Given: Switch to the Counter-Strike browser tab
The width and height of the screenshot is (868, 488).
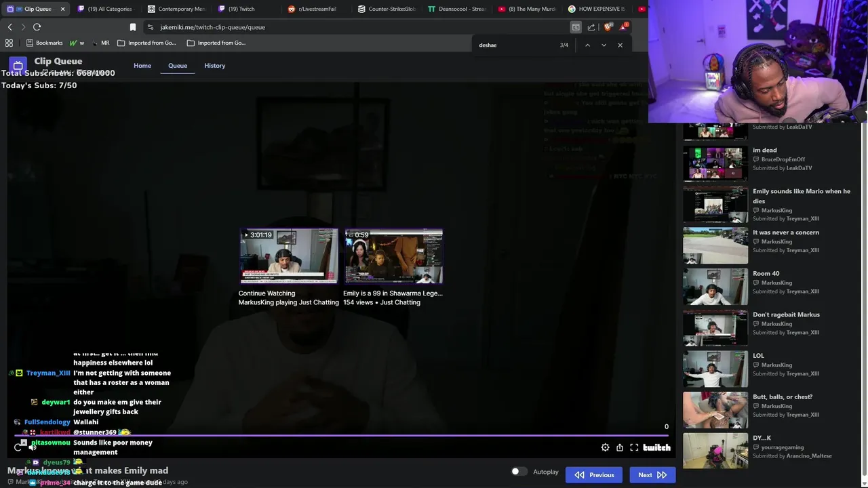Looking at the screenshot, I should tap(387, 9).
